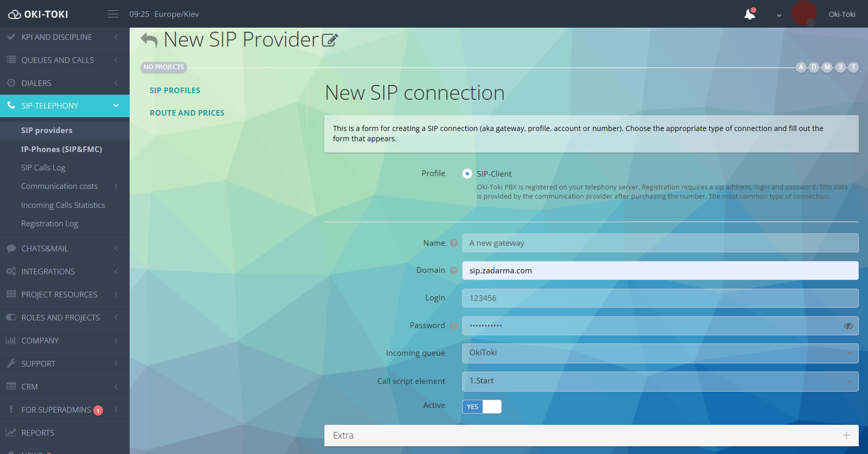Click the back arrow beside New SIP Provider
868x454 pixels.
point(149,40)
